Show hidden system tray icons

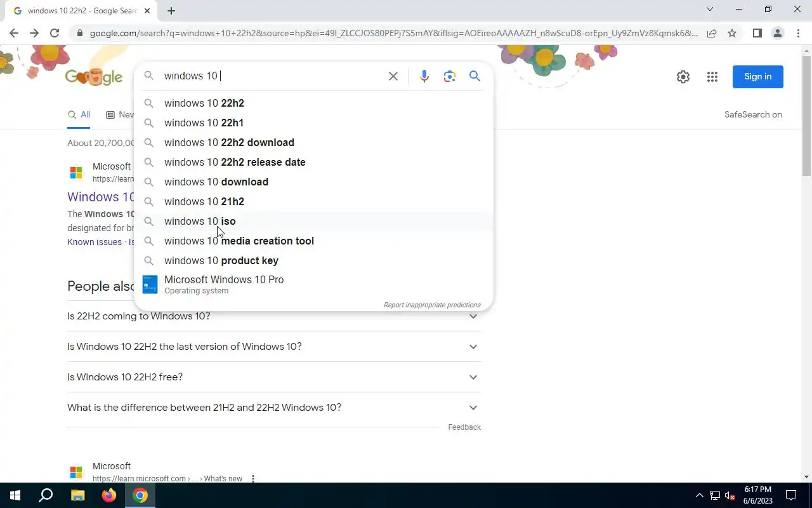tap(700, 495)
